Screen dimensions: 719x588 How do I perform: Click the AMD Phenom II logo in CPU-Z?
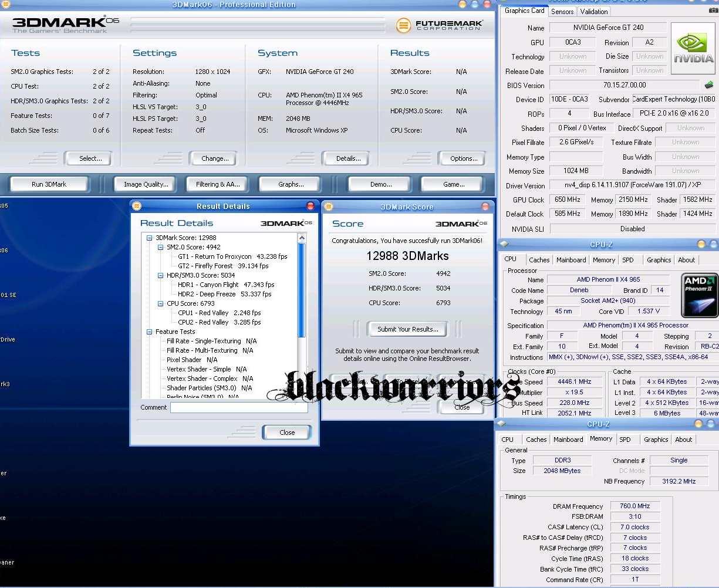click(700, 296)
